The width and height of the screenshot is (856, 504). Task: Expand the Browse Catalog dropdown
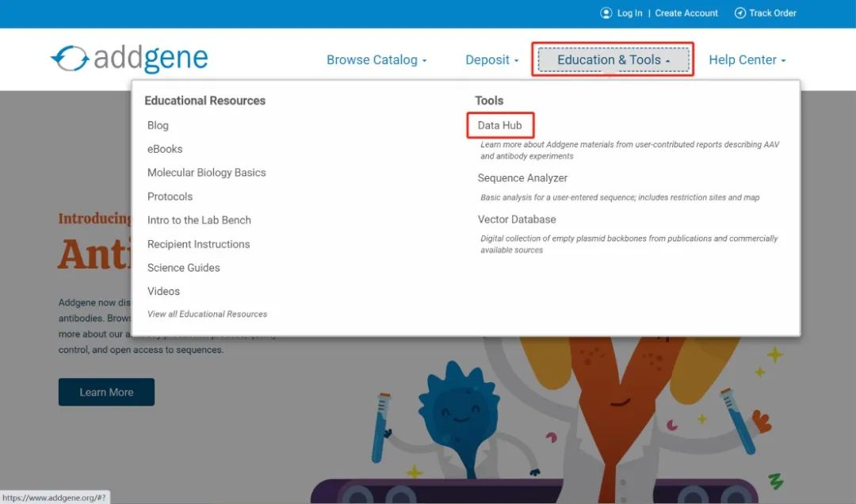(376, 60)
